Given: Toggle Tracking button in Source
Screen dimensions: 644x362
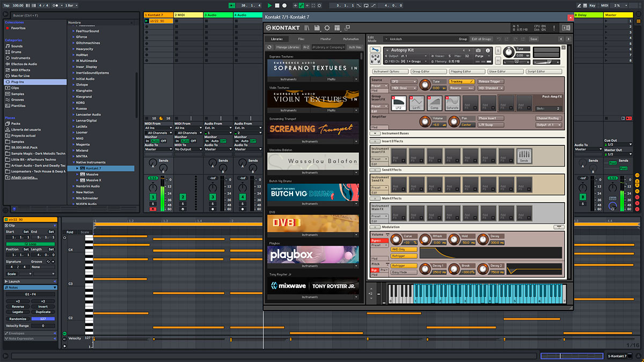Looking at the screenshot, I should click(x=461, y=82).
